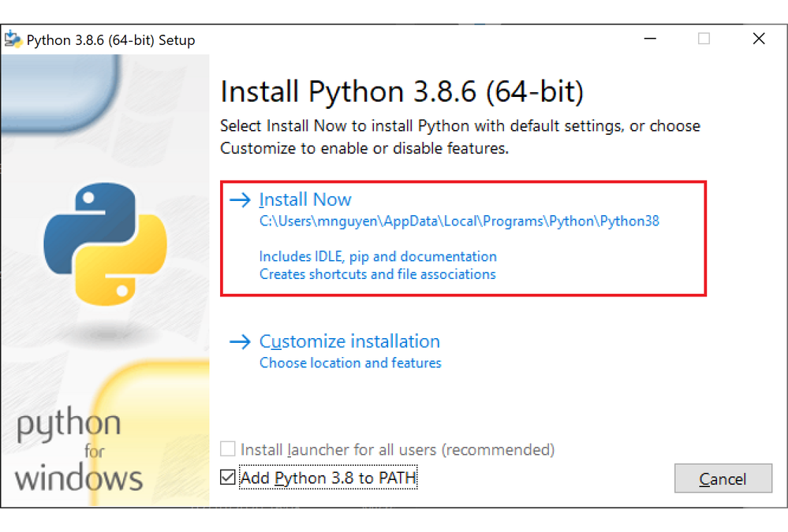
Task: Click the 'python for windows' sidebar text
Action: tap(79, 451)
